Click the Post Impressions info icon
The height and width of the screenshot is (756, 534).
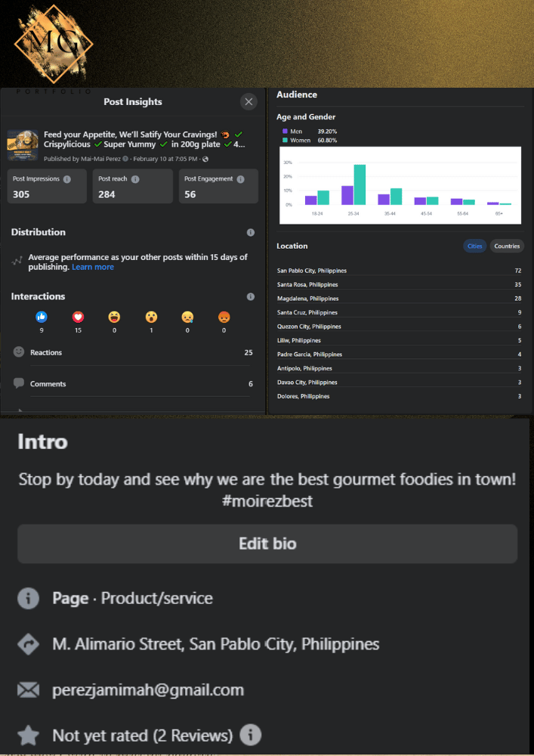point(67,179)
